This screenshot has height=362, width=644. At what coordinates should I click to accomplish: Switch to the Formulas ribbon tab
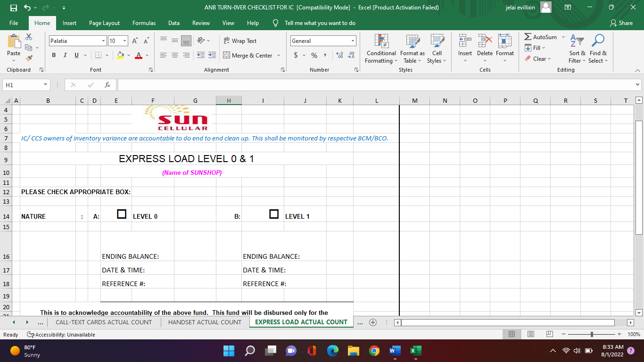point(144,23)
